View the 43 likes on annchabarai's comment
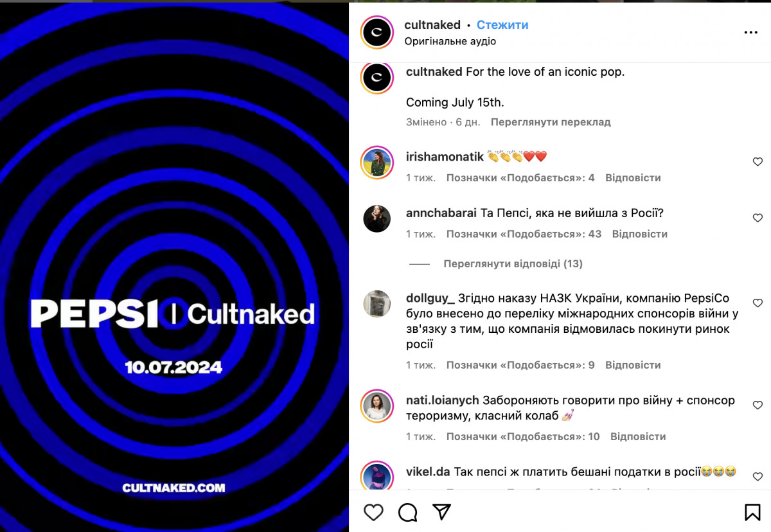 (524, 234)
